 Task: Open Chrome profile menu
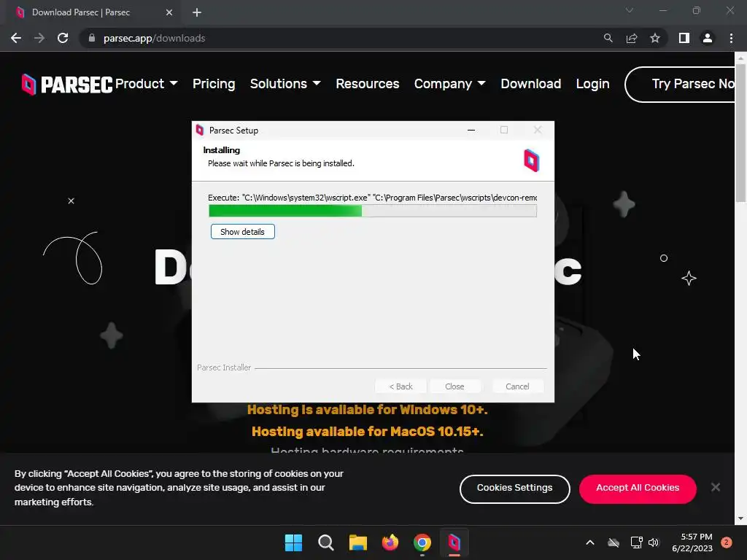click(x=708, y=38)
